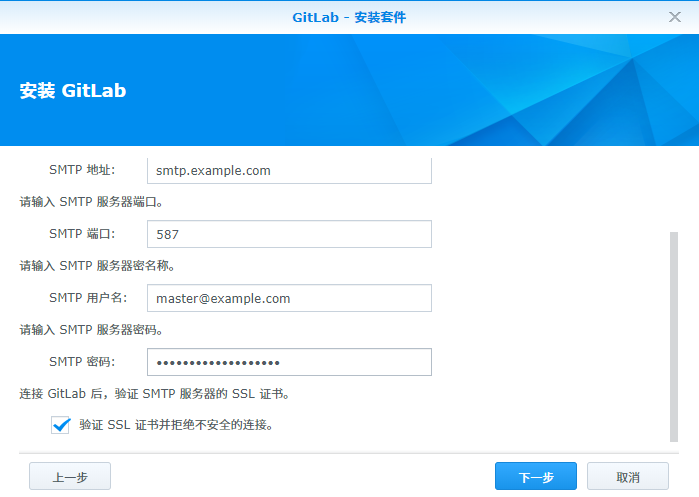Cancel installation with 取消 button
Viewport: 699px width, 497px height.
pyautogui.click(x=628, y=477)
